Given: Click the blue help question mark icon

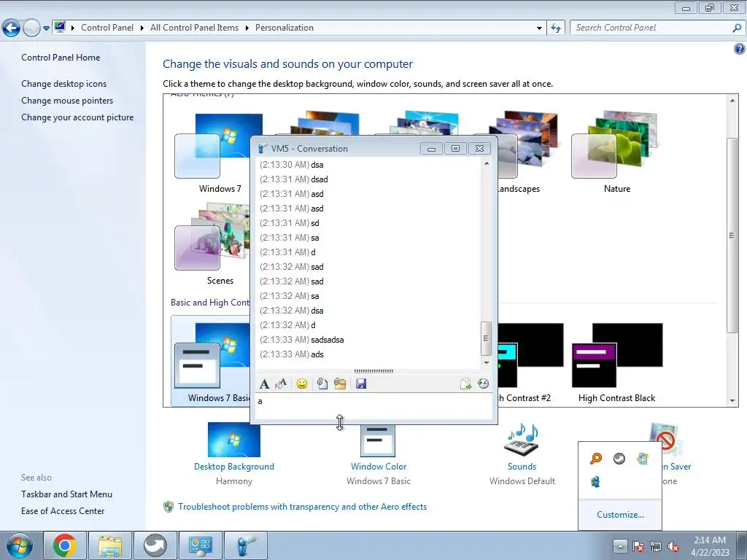Looking at the screenshot, I should pos(739,49).
